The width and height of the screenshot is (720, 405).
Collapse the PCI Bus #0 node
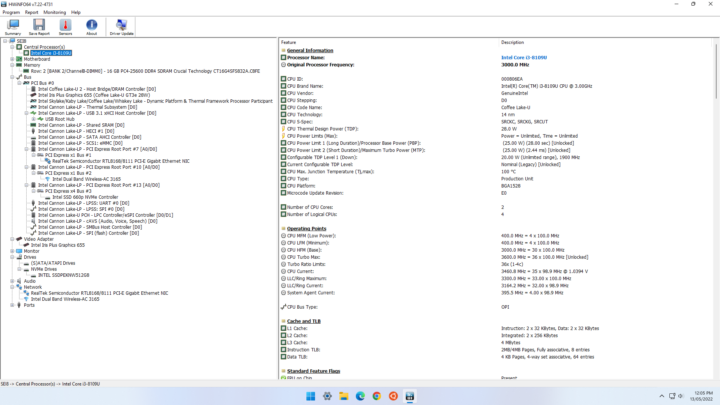(19, 83)
